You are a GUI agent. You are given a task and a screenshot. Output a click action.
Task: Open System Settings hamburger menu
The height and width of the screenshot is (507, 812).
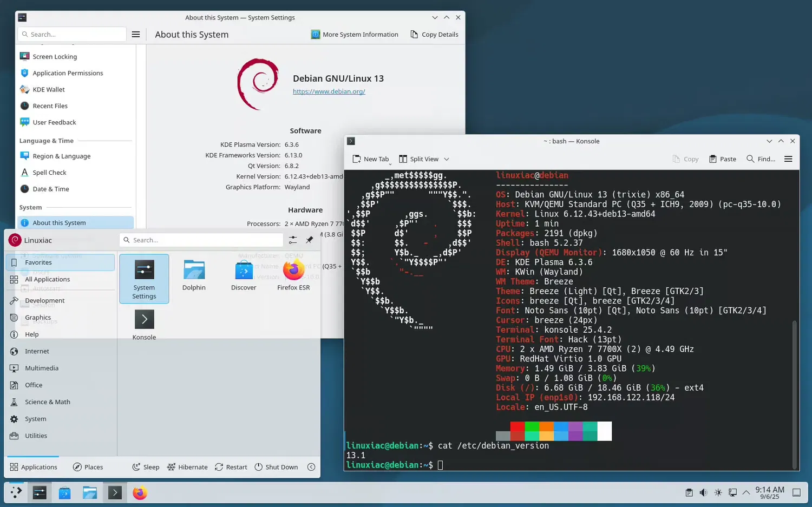[136, 35]
